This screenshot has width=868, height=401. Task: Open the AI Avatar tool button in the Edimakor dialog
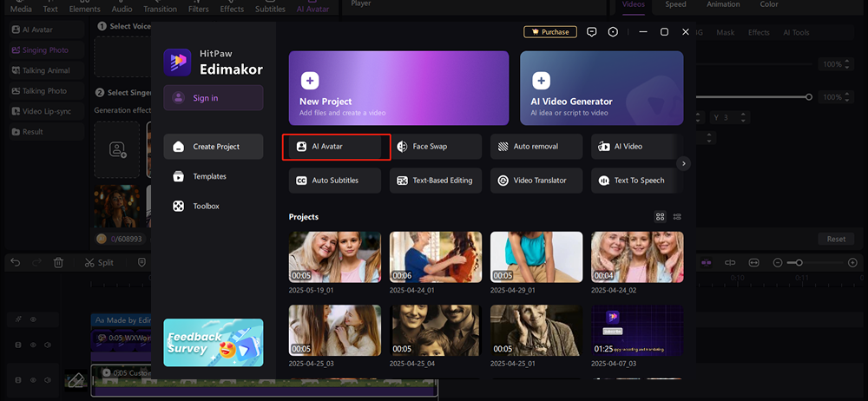335,147
